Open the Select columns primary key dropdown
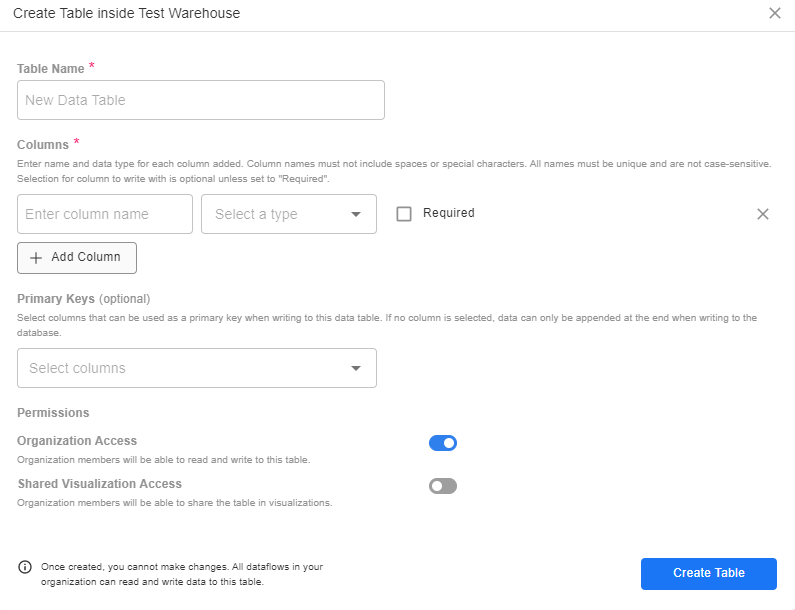This screenshot has width=795, height=610. tap(197, 368)
